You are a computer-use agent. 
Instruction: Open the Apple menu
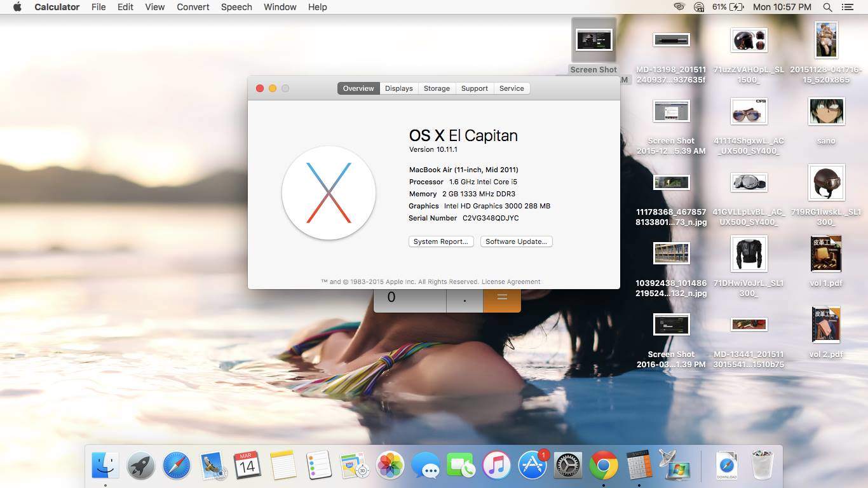click(17, 7)
